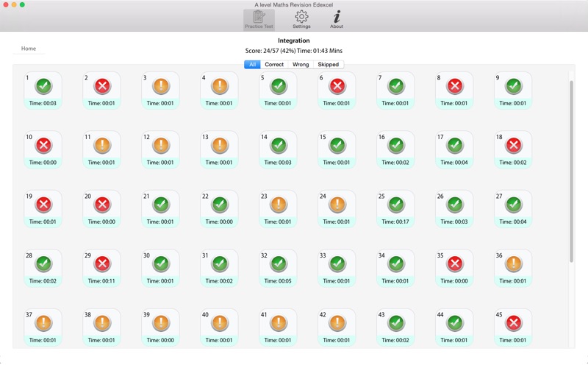View question 39 skipped tile

[160, 328]
